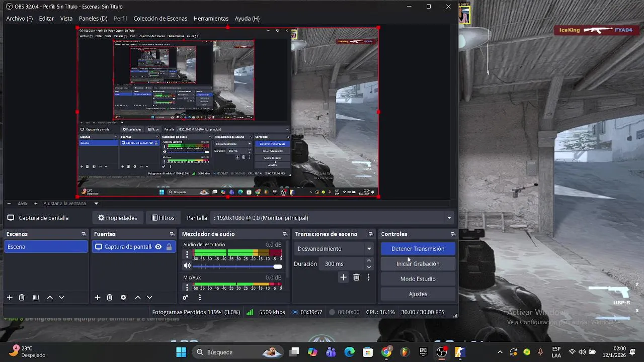The image size is (644, 362).
Task: Open Archivo (F) menu
Action: coord(19,19)
